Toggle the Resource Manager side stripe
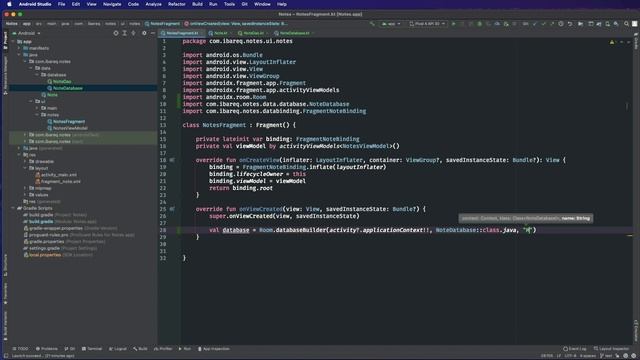Viewport: 640px width, 360px height. pyautogui.click(x=5, y=76)
